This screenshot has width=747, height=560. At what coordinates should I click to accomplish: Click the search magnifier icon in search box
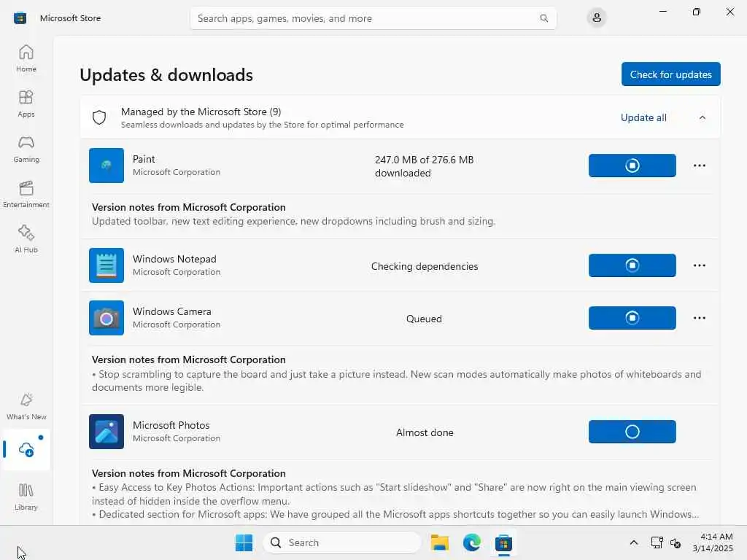click(543, 18)
